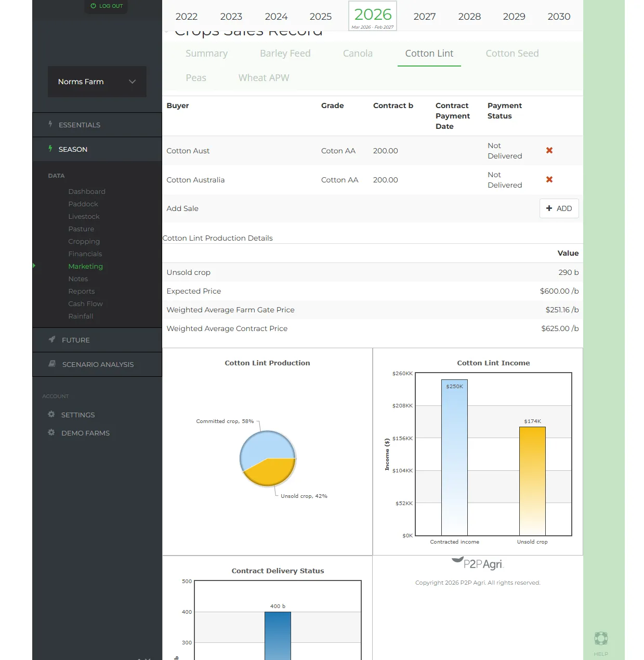The height and width of the screenshot is (660, 644).
Task: Select the Wheat APW tab
Action: point(264,78)
